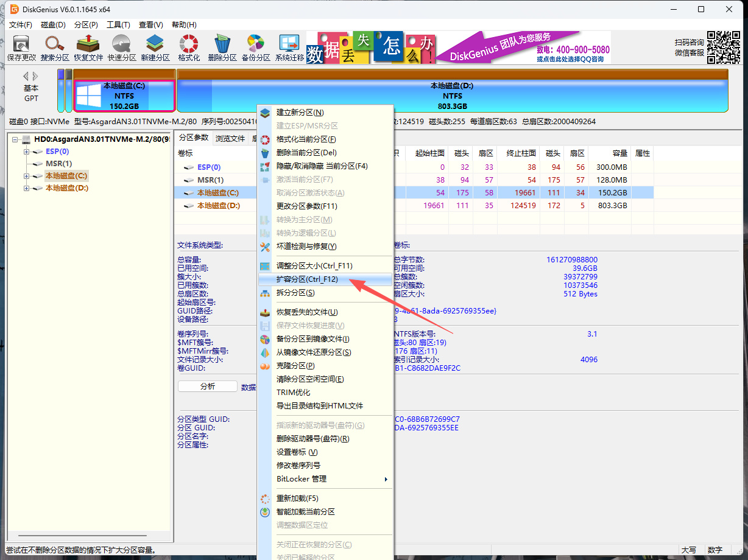Choose TRIM优化 menu entry
This screenshot has width=748, height=560.
point(325,393)
